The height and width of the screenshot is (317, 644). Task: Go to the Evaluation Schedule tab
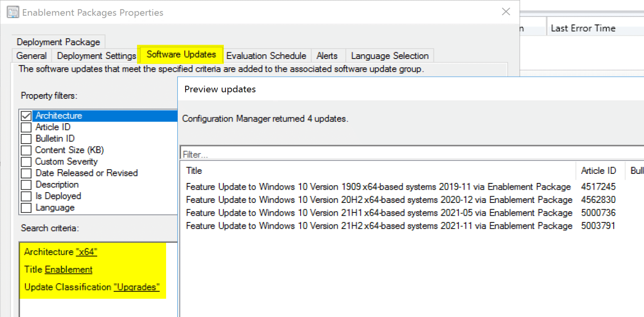pyautogui.click(x=266, y=56)
